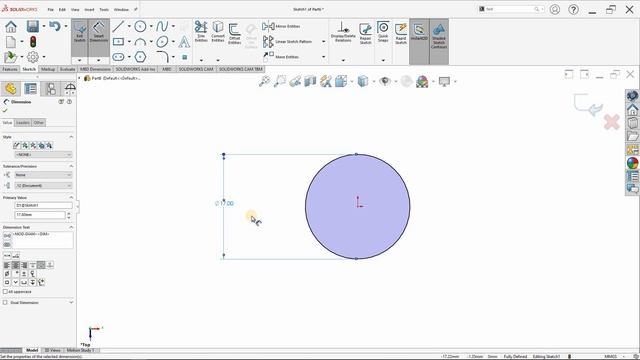The image size is (640, 360).
Task: Select the Line sketch tool
Action: [x=118, y=27]
